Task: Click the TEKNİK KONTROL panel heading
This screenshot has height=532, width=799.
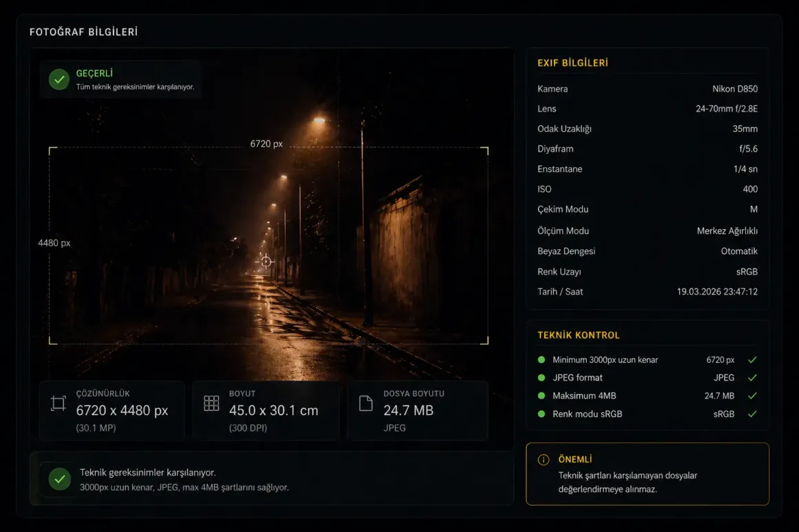Action: pyautogui.click(x=578, y=336)
